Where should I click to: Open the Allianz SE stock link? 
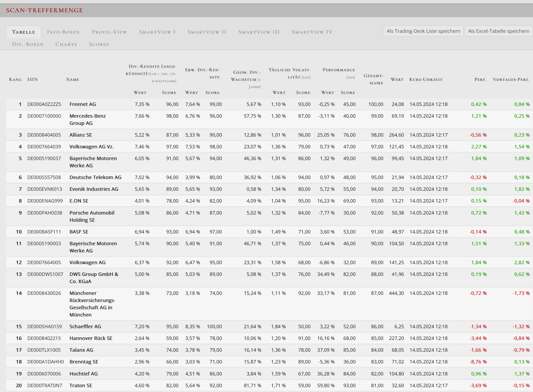[x=81, y=135]
